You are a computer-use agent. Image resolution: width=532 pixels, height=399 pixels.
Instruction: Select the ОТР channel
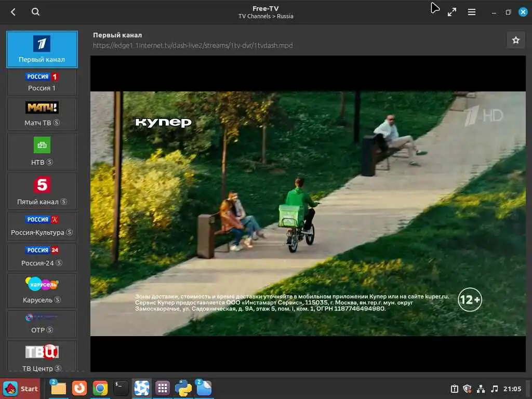[x=42, y=324]
